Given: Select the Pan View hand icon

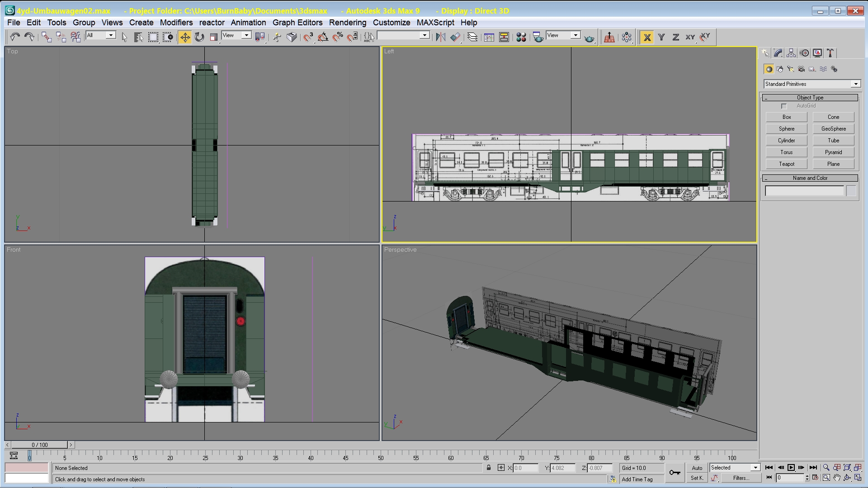Looking at the screenshot, I should coord(837,478).
